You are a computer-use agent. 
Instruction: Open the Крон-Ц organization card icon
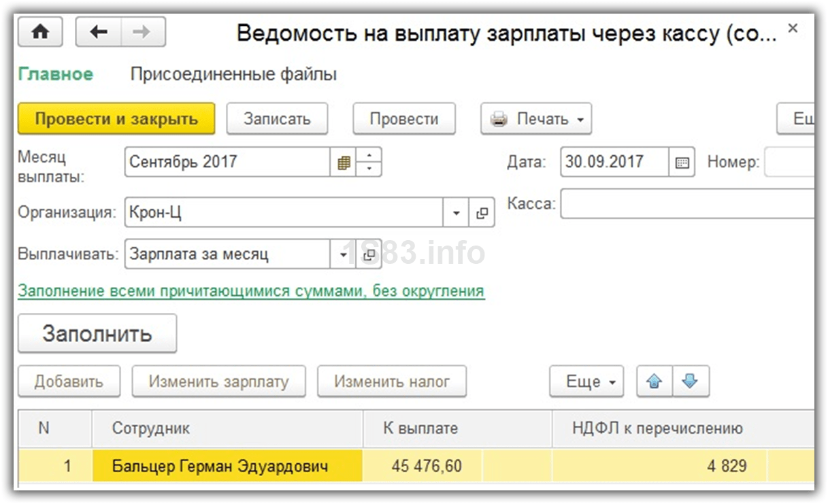(x=482, y=213)
